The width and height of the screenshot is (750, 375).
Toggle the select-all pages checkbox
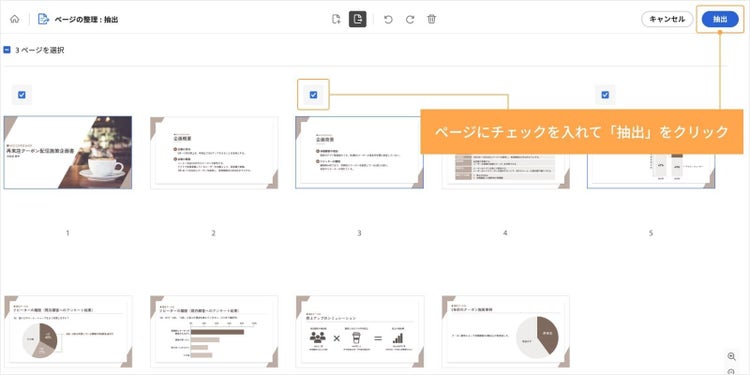pyautogui.click(x=7, y=50)
